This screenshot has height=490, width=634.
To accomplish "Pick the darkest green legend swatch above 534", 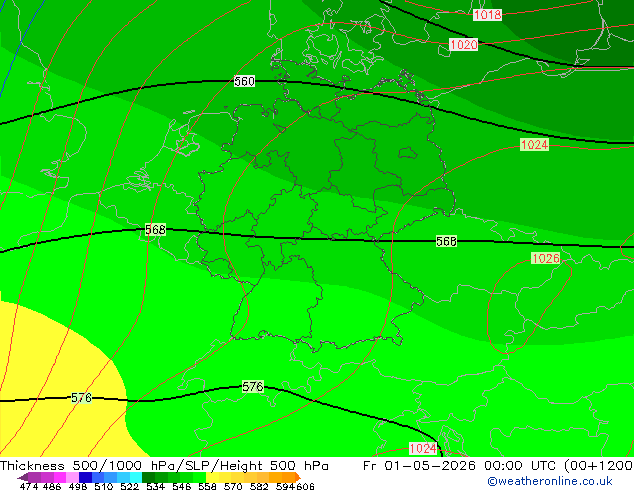I will 149,477.
